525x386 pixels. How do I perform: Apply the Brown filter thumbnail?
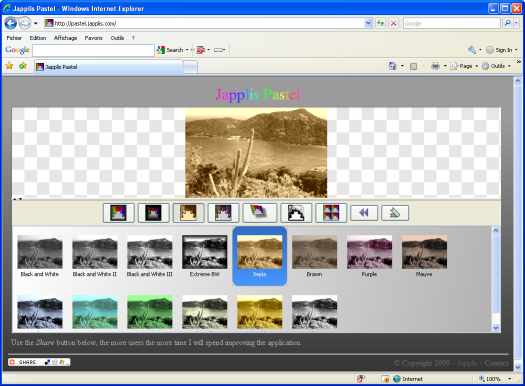(314, 256)
